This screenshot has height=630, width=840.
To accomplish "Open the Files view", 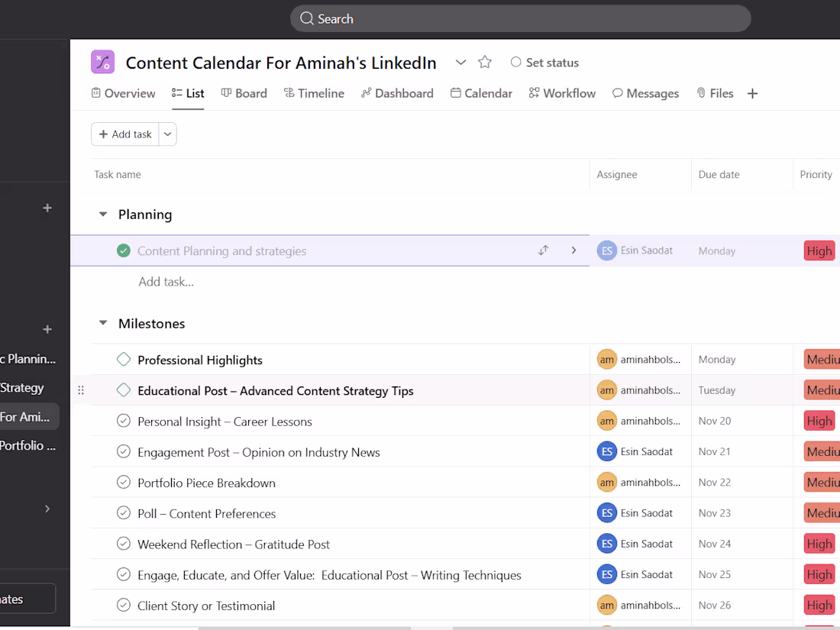I will [715, 92].
